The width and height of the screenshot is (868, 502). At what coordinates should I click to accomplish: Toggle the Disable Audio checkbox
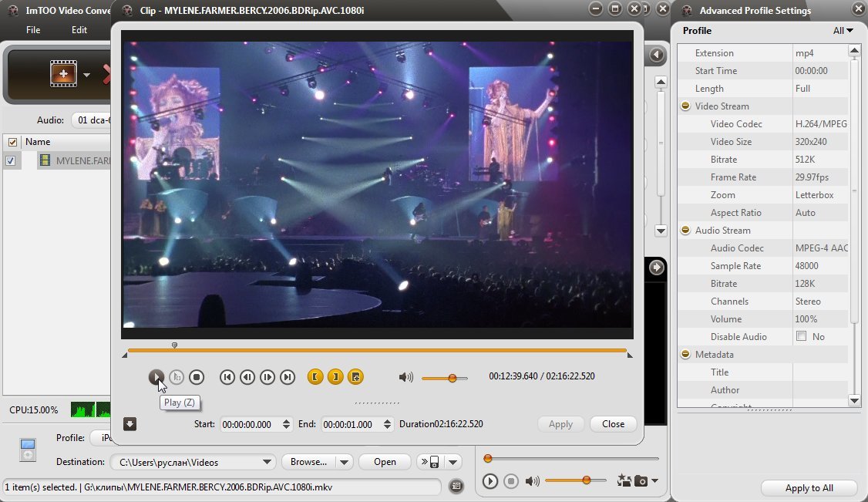click(801, 336)
